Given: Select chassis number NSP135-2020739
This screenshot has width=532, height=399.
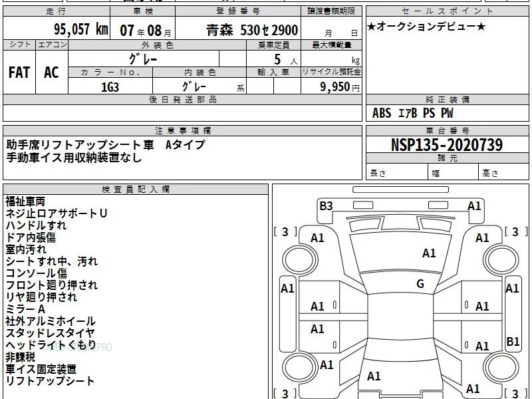Looking at the screenshot, I should point(447,145).
